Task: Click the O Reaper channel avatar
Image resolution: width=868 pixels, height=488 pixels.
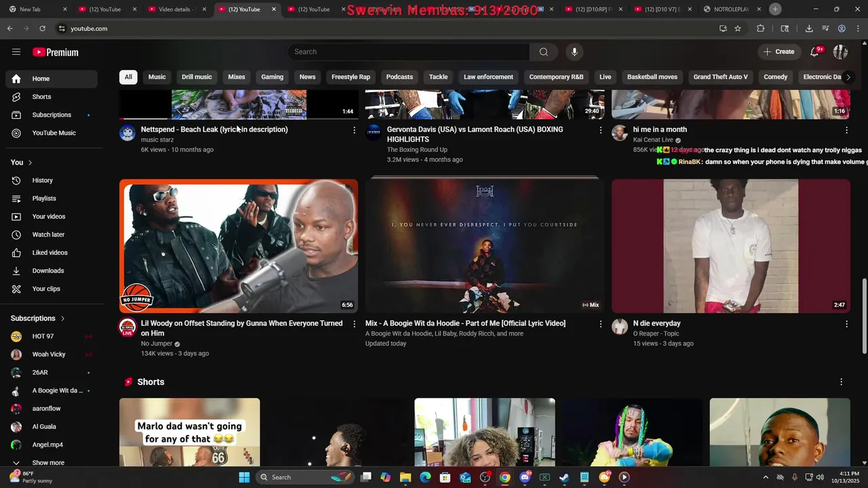Action: point(620,327)
